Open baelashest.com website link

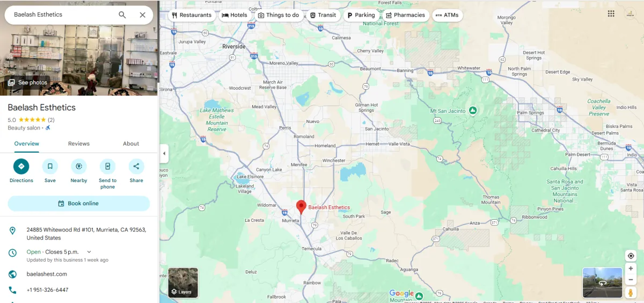[47, 274]
